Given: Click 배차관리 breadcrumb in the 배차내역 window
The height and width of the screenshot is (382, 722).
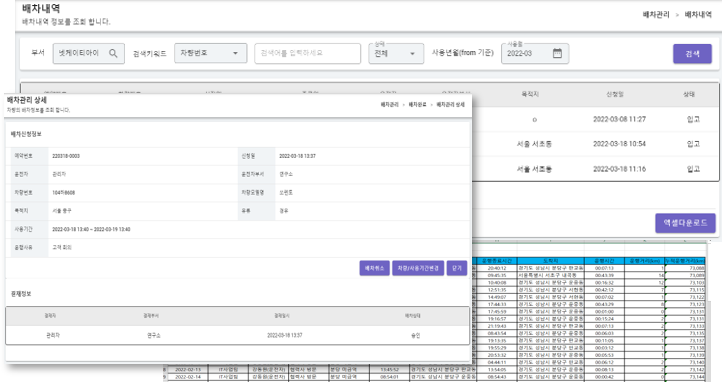Looking at the screenshot, I should pyautogui.click(x=656, y=15).
